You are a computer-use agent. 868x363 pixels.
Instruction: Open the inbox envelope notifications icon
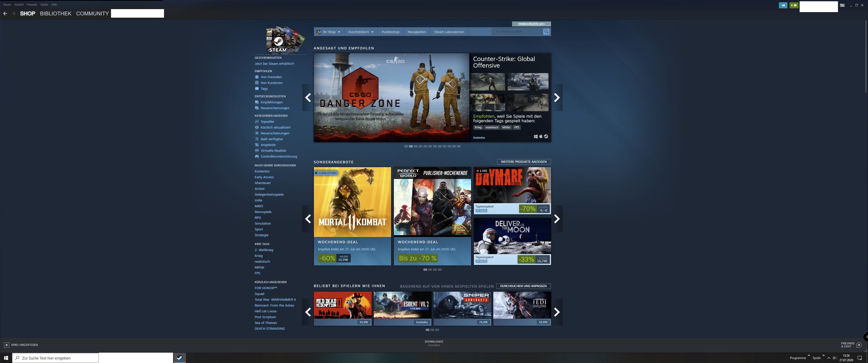point(794,5)
